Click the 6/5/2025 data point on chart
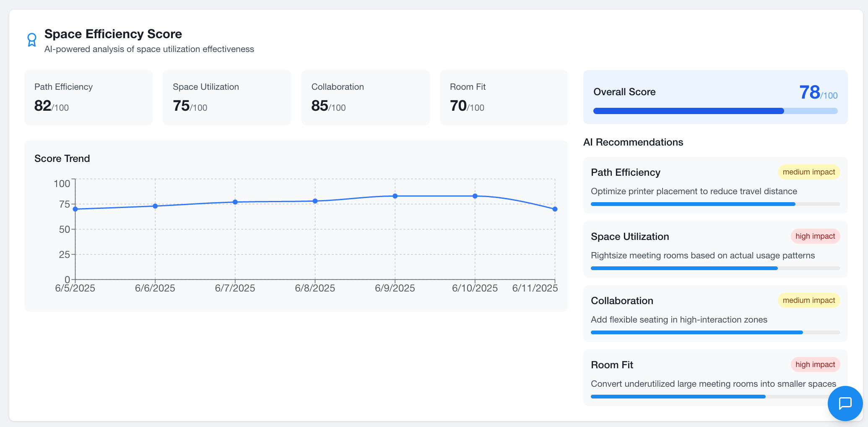Image resolution: width=868 pixels, height=427 pixels. click(x=75, y=209)
